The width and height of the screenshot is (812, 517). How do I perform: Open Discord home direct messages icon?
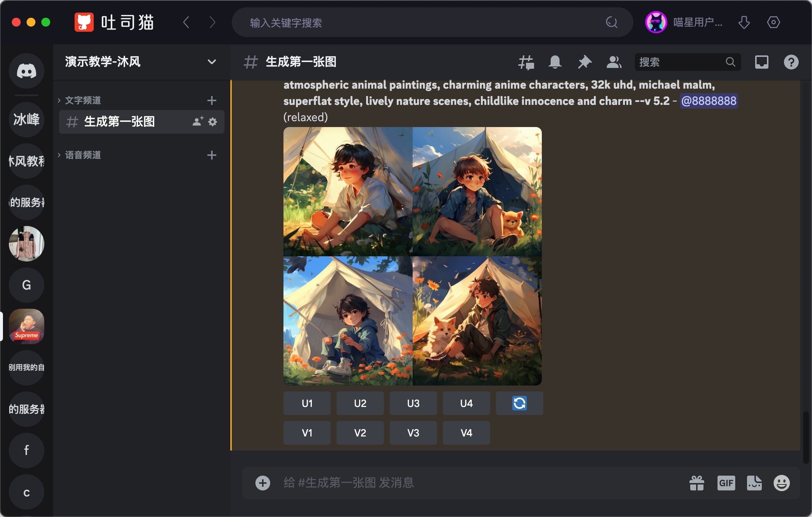coord(26,71)
